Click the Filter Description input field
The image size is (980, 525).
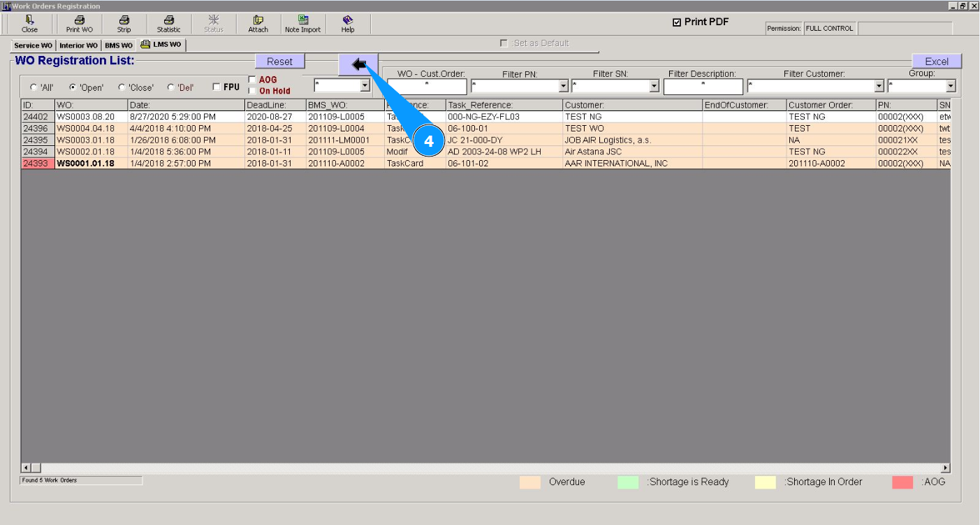pyautogui.click(x=703, y=87)
